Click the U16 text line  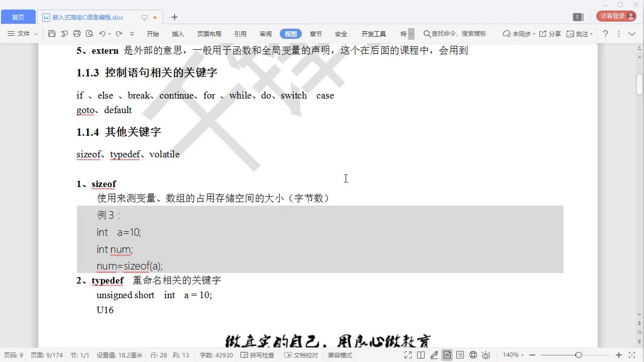coord(105,310)
